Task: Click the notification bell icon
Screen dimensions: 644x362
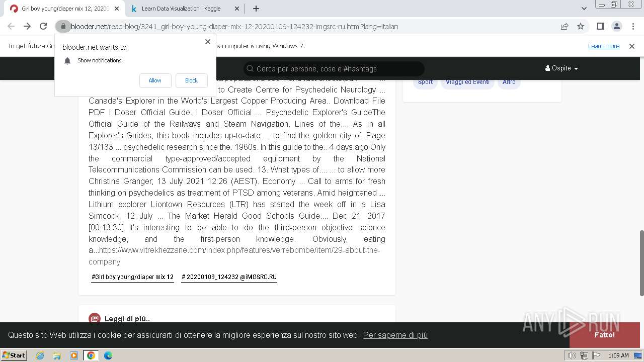Action: pyautogui.click(x=67, y=60)
